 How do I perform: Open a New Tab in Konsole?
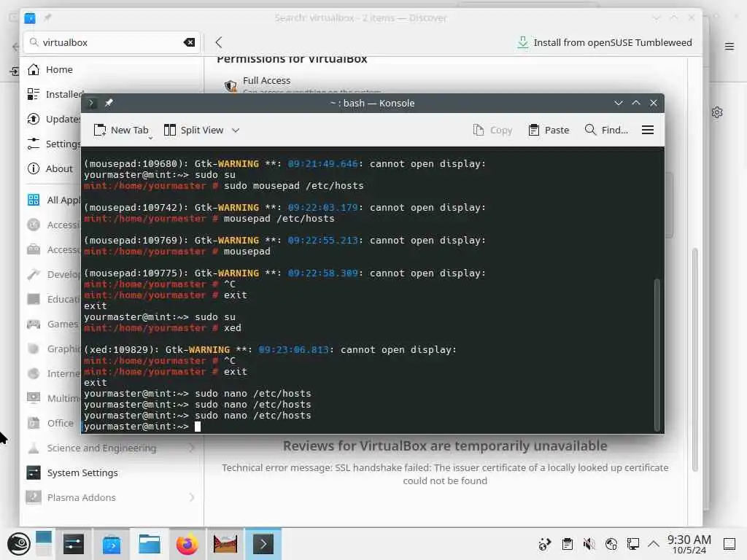pos(121,130)
